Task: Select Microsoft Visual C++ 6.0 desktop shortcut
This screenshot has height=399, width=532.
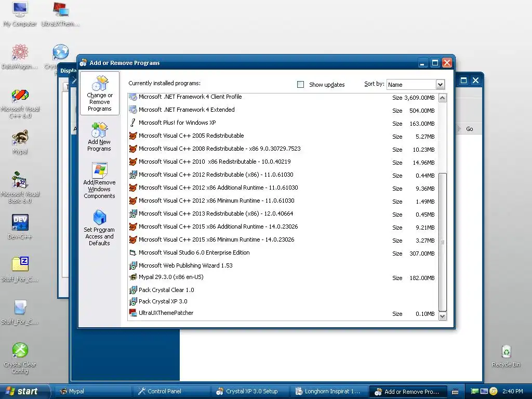Action: tap(20, 103)
